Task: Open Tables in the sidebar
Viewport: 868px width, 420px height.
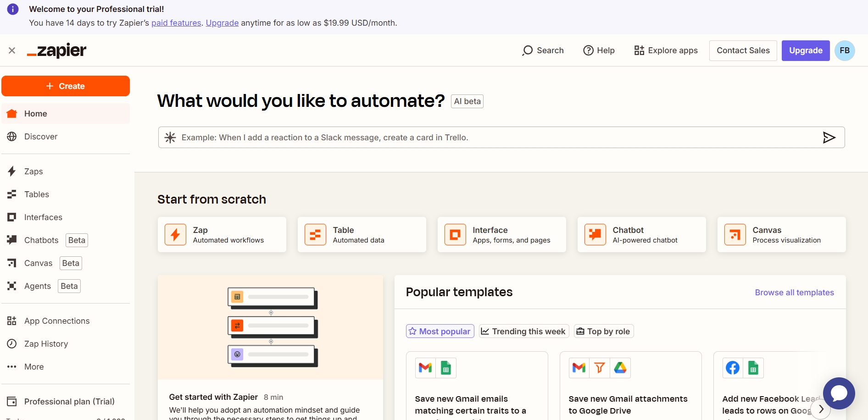Action: point(66,194)
